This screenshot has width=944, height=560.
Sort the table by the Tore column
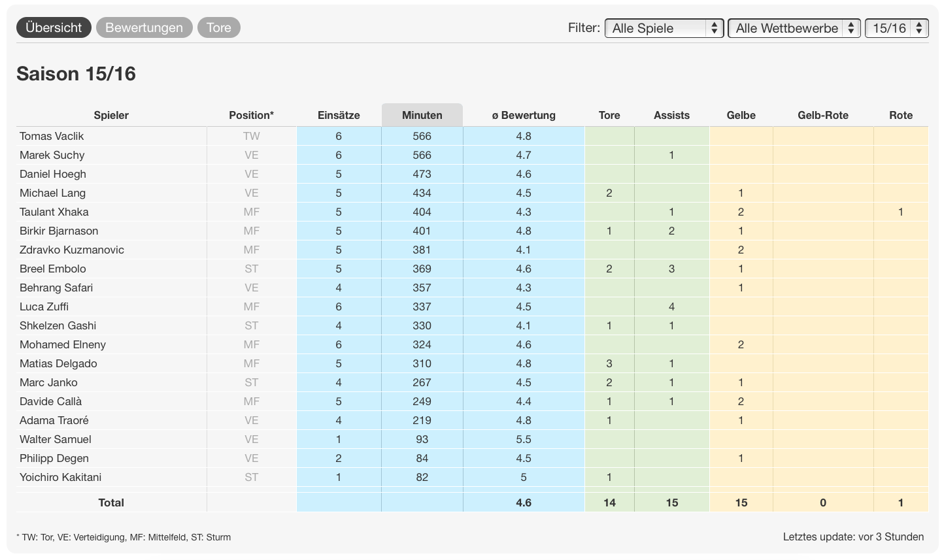tap(609, 115)
